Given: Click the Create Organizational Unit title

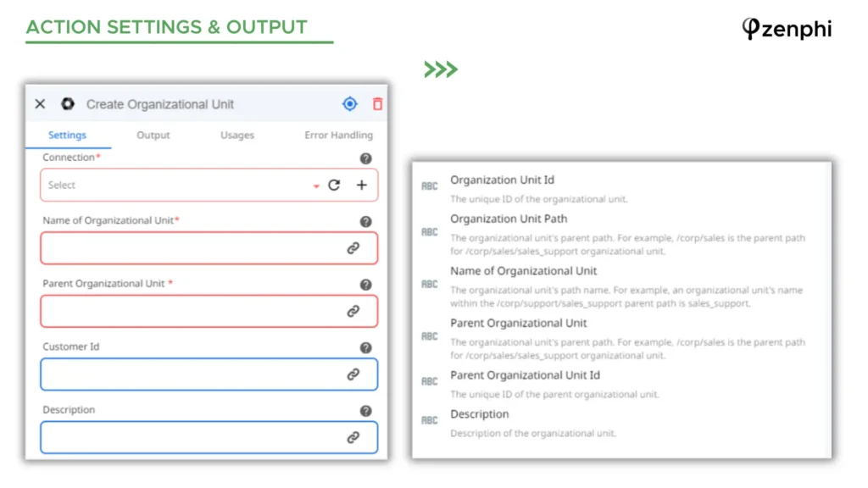Looking at the screenshot, I should [x=160, y=104].
